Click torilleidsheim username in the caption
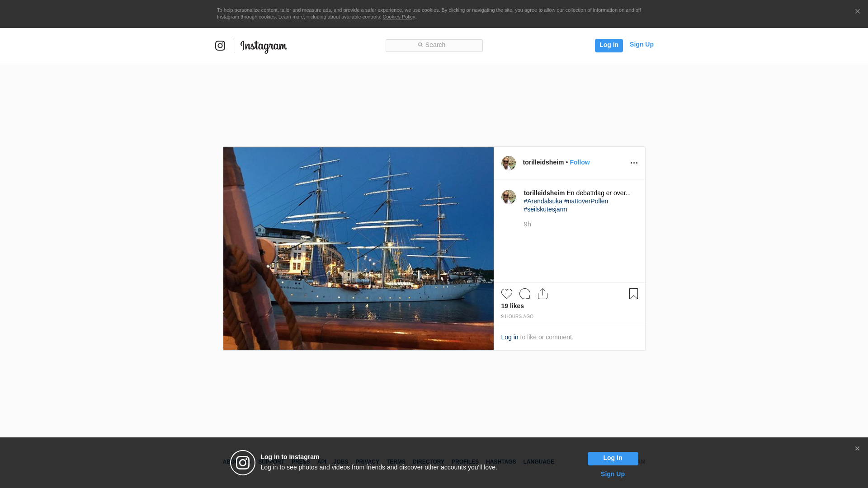Viewport: 868px width, 488px height. tap(544, 193)
